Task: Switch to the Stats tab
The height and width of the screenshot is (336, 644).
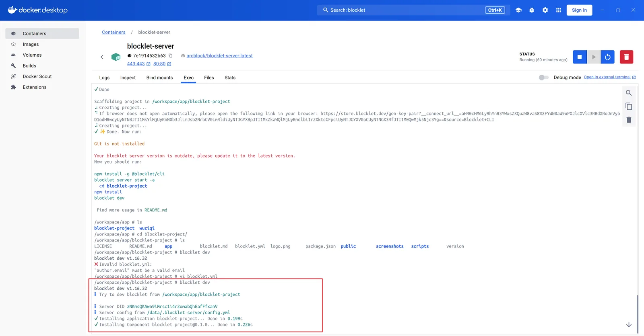Action: pos(230,78)
